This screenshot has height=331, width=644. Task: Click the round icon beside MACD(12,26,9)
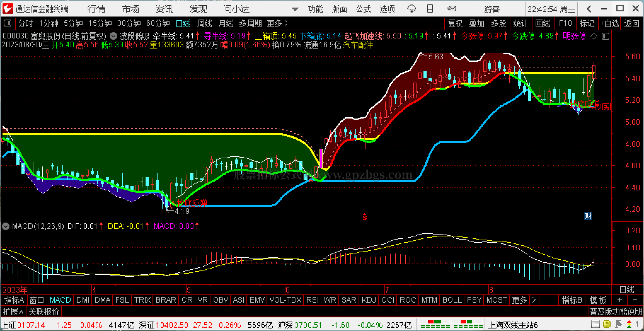coord(6,226)
